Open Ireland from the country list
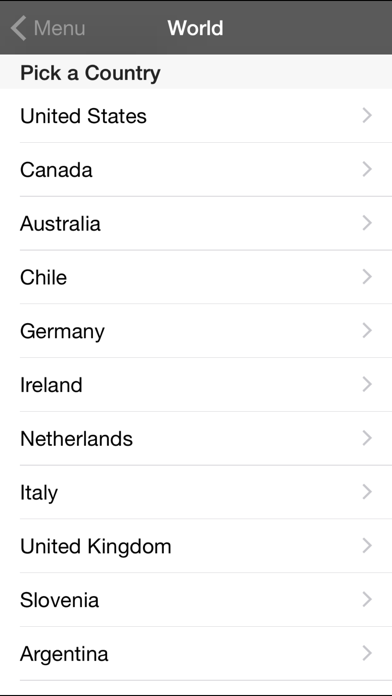This screenshot has width=392, height=696. pos(196,384)
